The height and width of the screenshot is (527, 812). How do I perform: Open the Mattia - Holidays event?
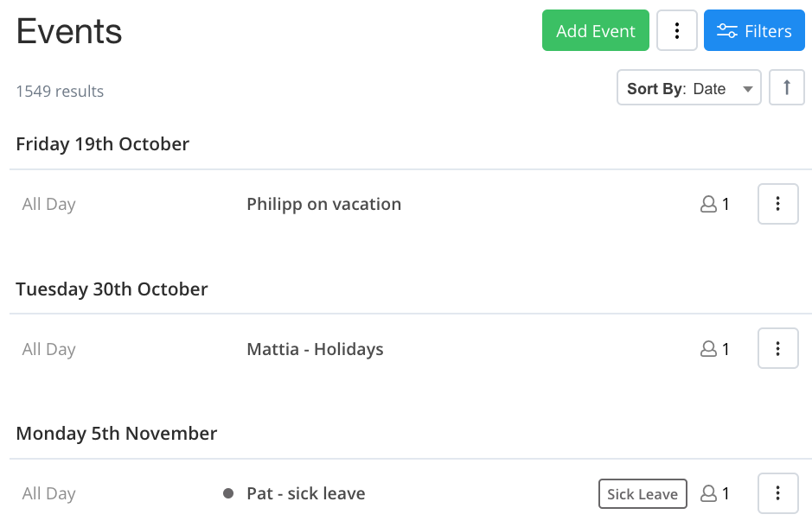(x=315, y=349)
